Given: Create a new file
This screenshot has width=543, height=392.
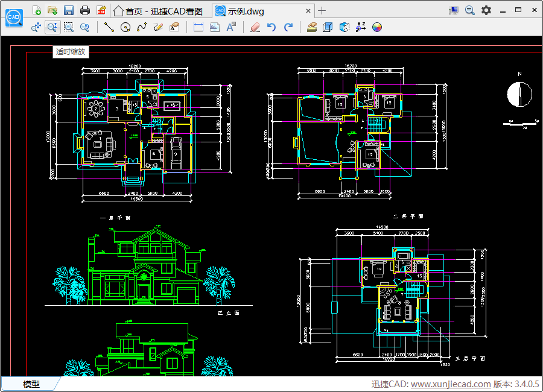Looking at the screenshot, I should pyautogui.click(x=36, y=10).
